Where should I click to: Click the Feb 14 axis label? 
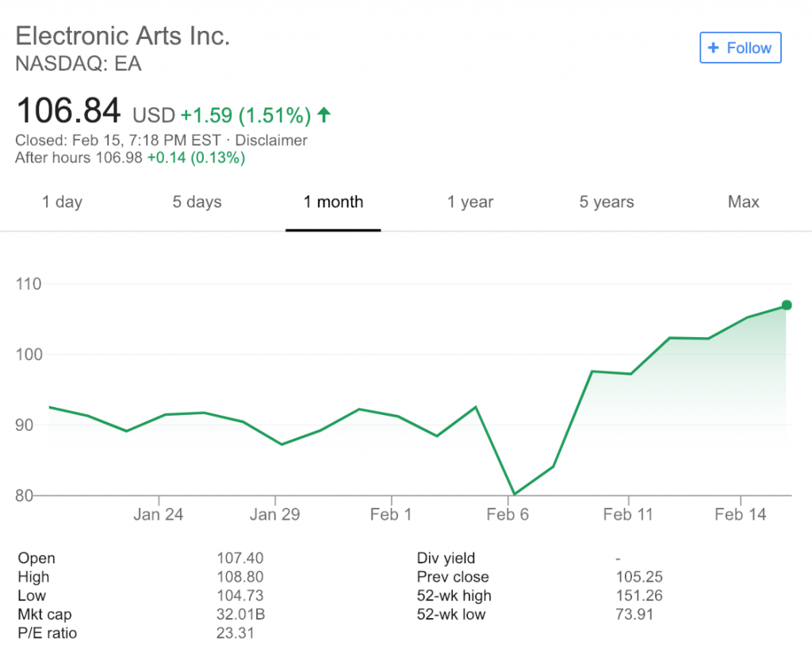tap(740, 514)
